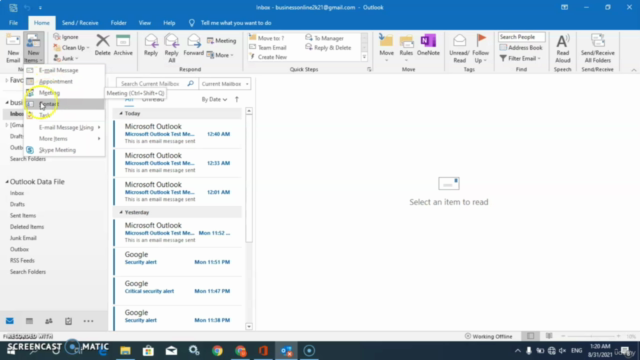Expand the E-mail Message Using submenu
The width and height of the screenshot is (640, 360).
(64, 127)
